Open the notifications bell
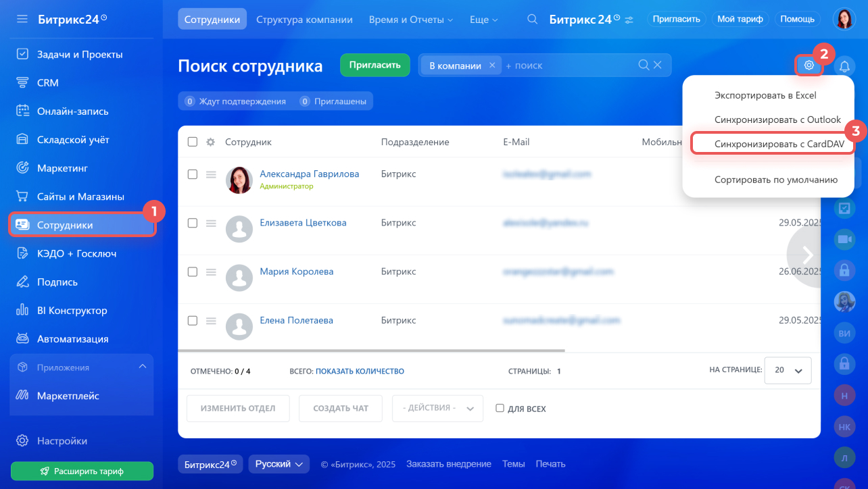Viewport: 868px width, 489px height. (x=844, y=66)
